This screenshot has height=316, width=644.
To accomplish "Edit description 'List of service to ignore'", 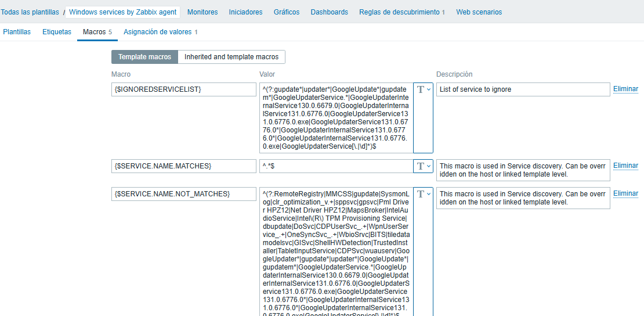I will click(x=523, y=89).
